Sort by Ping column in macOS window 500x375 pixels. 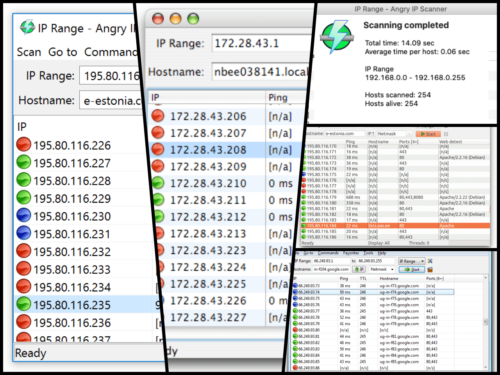click(x=285, y=97)
